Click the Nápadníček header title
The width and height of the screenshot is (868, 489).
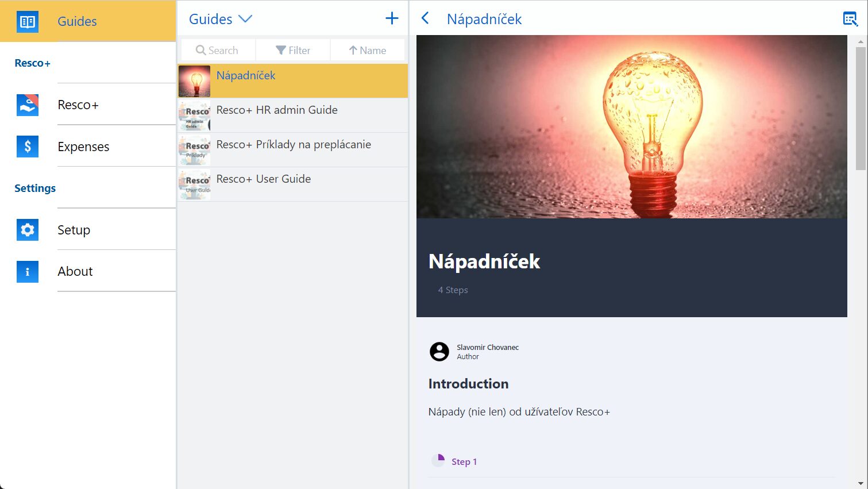484,19
